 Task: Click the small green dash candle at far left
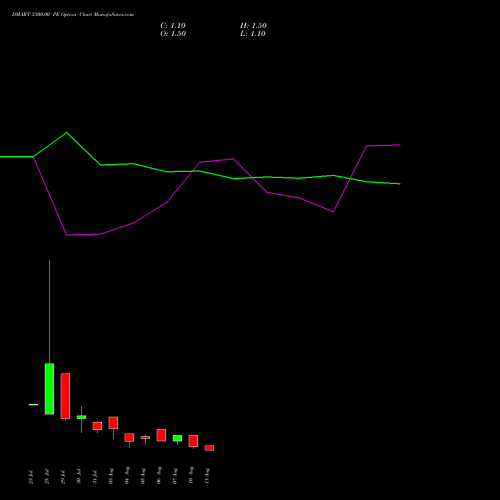33,405
